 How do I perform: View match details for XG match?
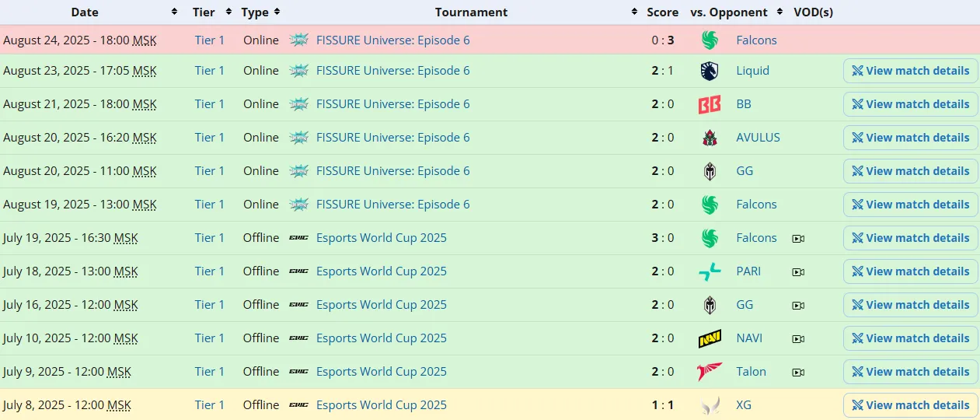click(911, 405)
